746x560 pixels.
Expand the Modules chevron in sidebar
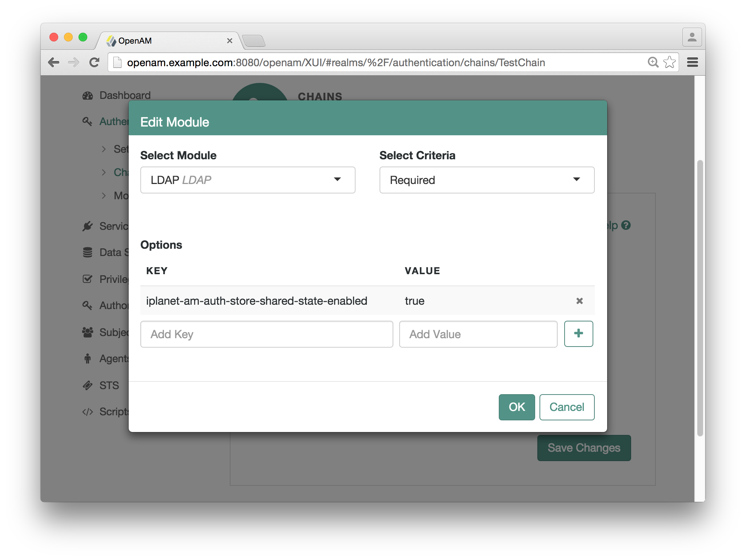[104, 196]
